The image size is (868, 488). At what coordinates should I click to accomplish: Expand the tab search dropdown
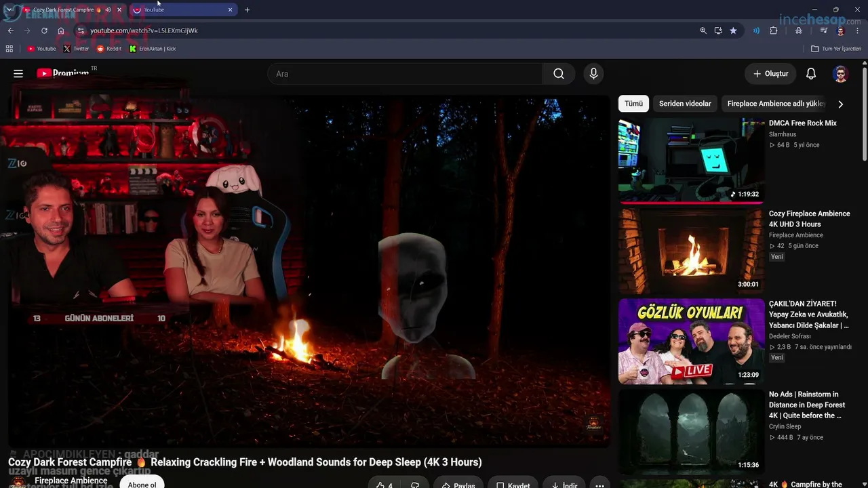pyautogui.click(x=9, y=10)
